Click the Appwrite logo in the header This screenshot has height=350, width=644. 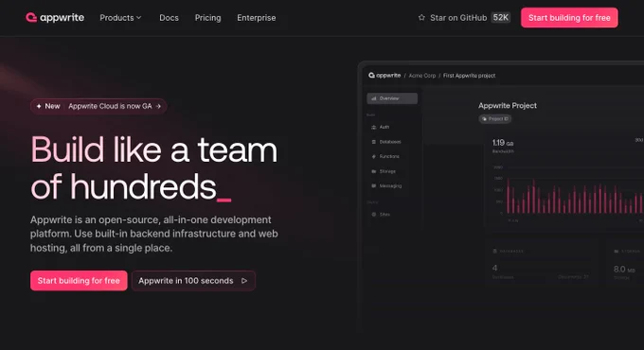(55, 18)
